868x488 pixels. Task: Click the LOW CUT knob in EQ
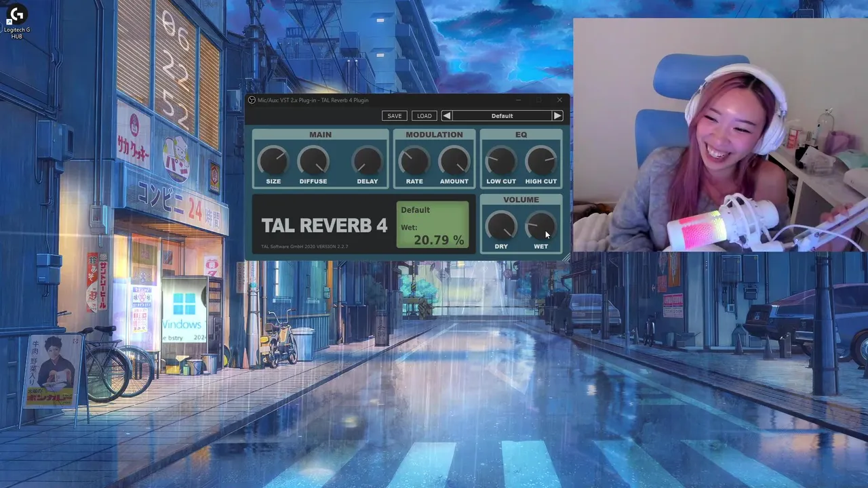pos(501,161)
